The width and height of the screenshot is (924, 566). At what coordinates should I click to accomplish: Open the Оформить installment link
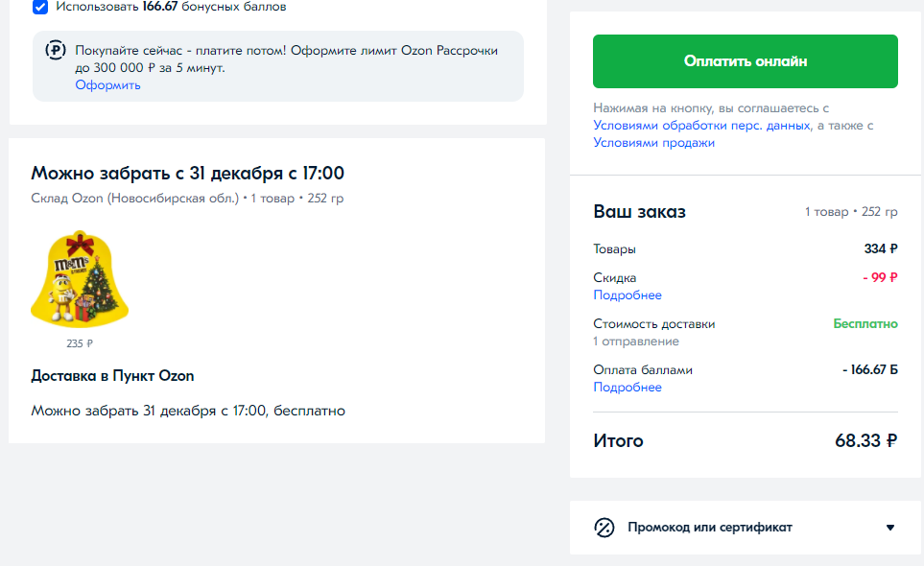click(107, 84)
